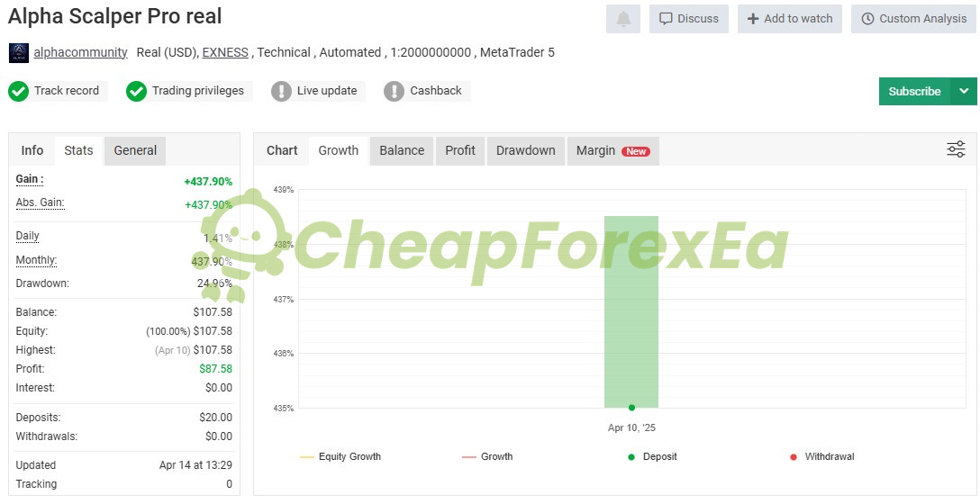Click the green Subscribe button
The image size is (980, 504).
point(915,91)
